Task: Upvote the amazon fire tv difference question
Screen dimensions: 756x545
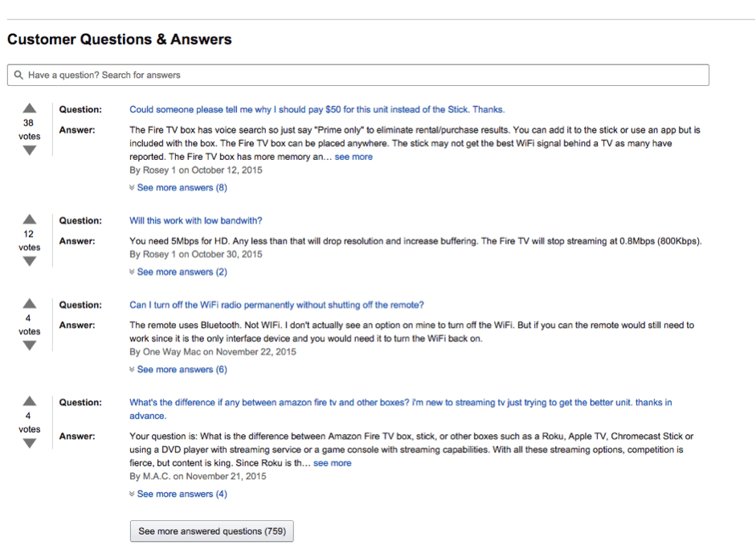Action: [x=30, y=401]
